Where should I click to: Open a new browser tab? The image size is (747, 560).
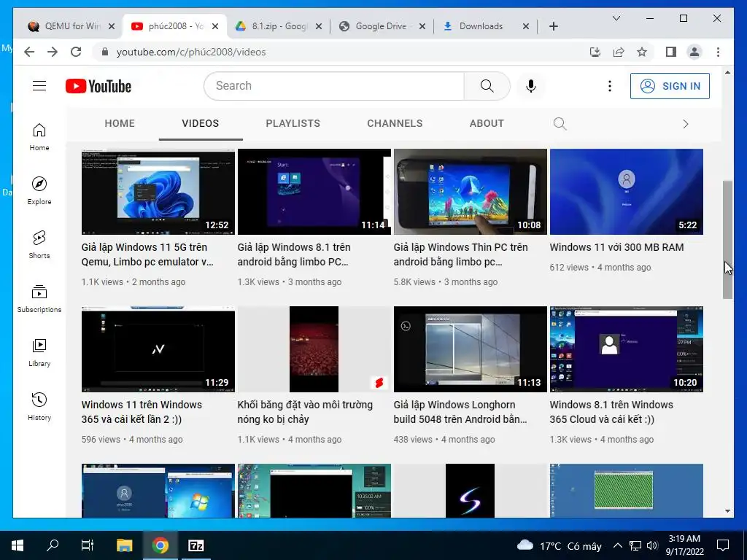(553, 26)
